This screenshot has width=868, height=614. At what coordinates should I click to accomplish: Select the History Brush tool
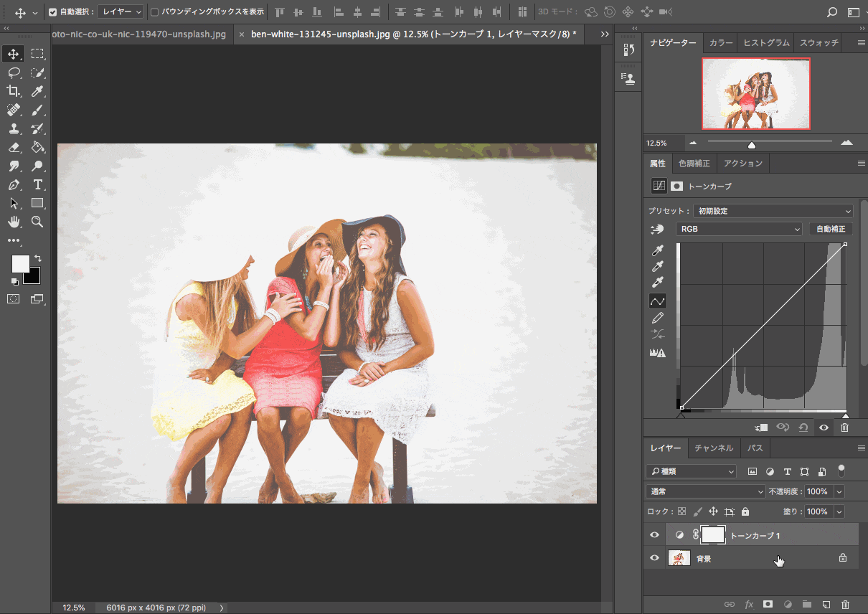tap(37, 128)
